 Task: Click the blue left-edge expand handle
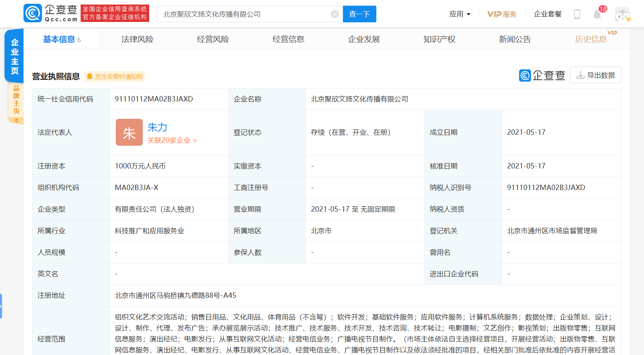coord(1,306)
